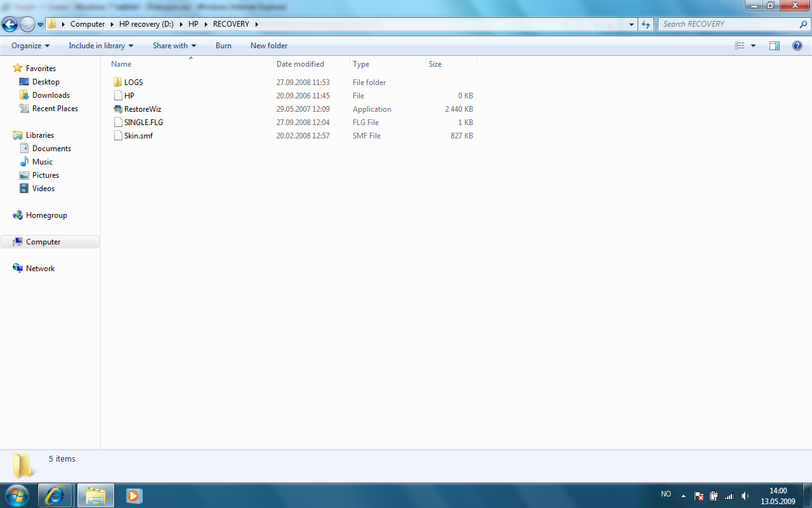Expand the arrow after RECOVERY breadcrumb
The image size is (812, 508).
coord(256,24)
